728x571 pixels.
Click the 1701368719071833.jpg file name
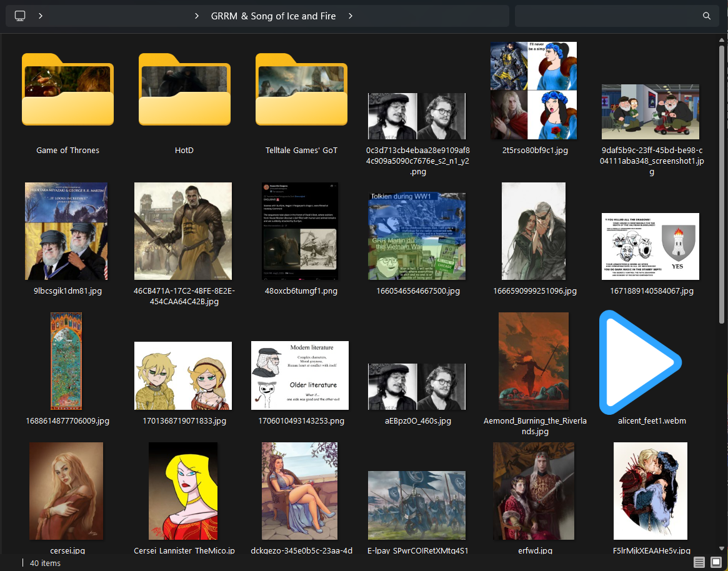point(184,421)
